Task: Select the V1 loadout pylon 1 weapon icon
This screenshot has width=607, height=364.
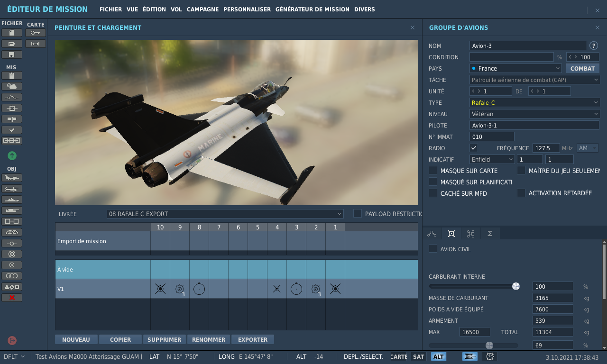Action: pos(335,289)
